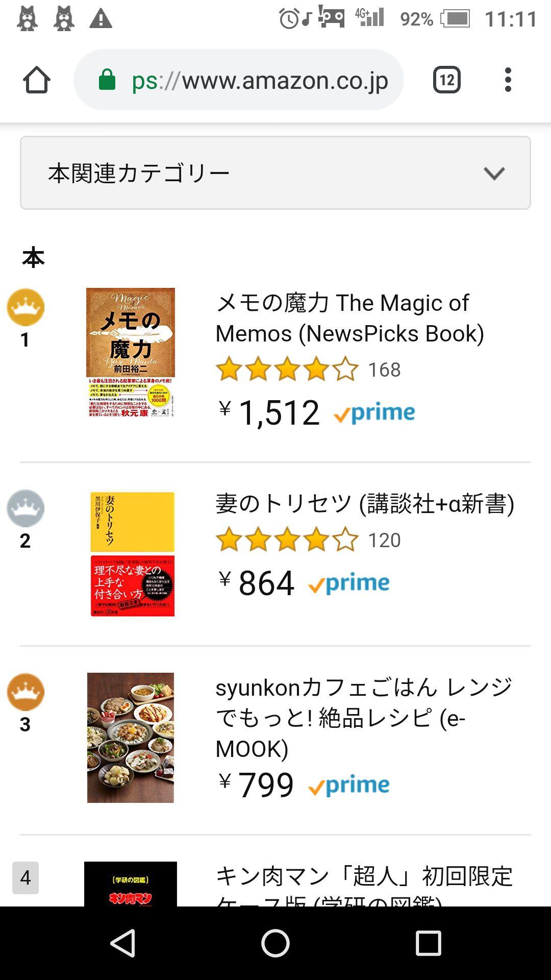
Task: Tap the browser home icon
Action: tap(37, 80)
